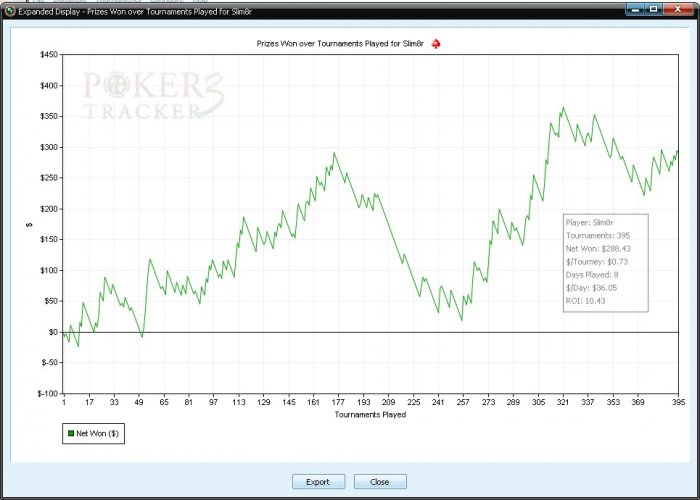
Task: Click the red spade icon beside chart title
Action: 436,44
